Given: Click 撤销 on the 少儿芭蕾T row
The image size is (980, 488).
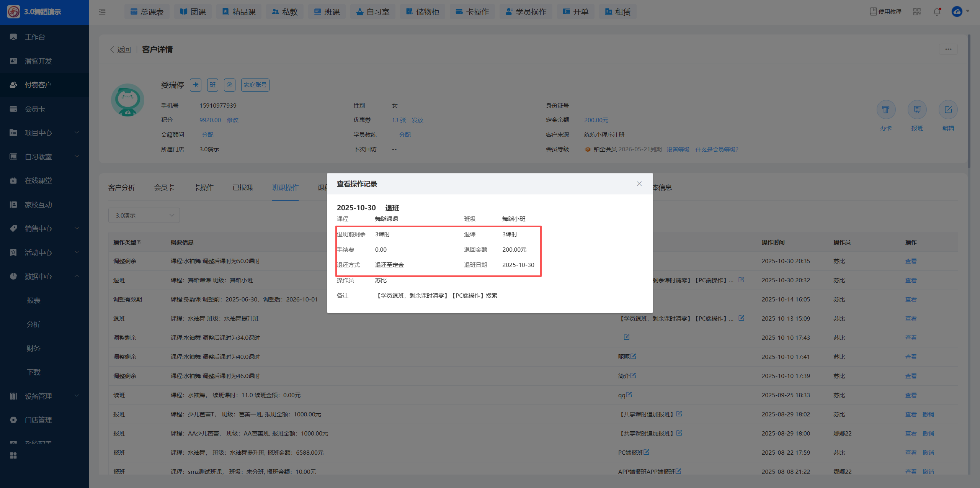Looking at the screenshot, I should [928, 414].
